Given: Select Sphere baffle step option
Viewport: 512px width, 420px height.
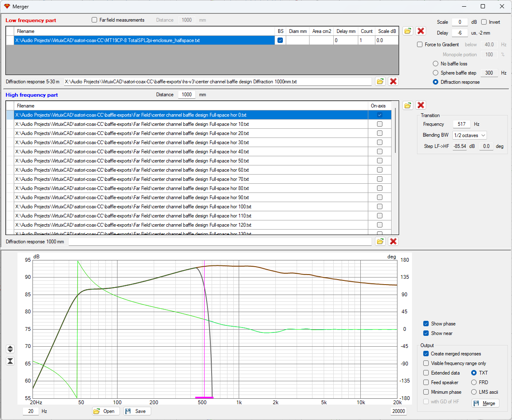Looking at the screenshot, I should pos(436,73).
